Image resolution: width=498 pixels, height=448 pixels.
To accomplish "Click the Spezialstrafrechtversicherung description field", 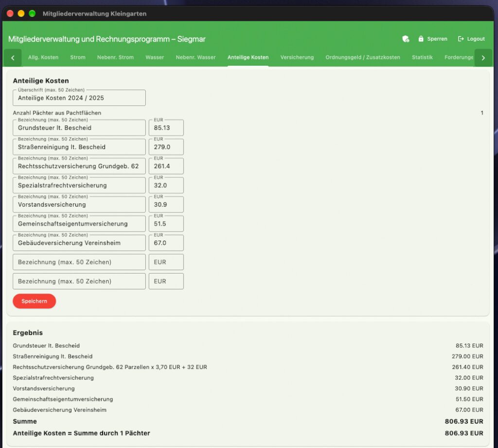I will (x=79, y=185).
